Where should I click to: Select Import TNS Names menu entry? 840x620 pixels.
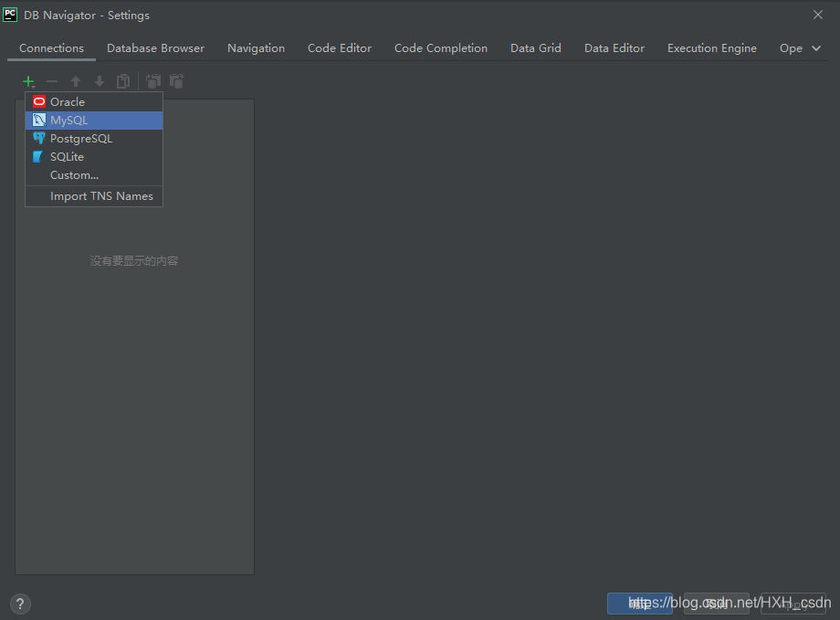pos(94,196)
